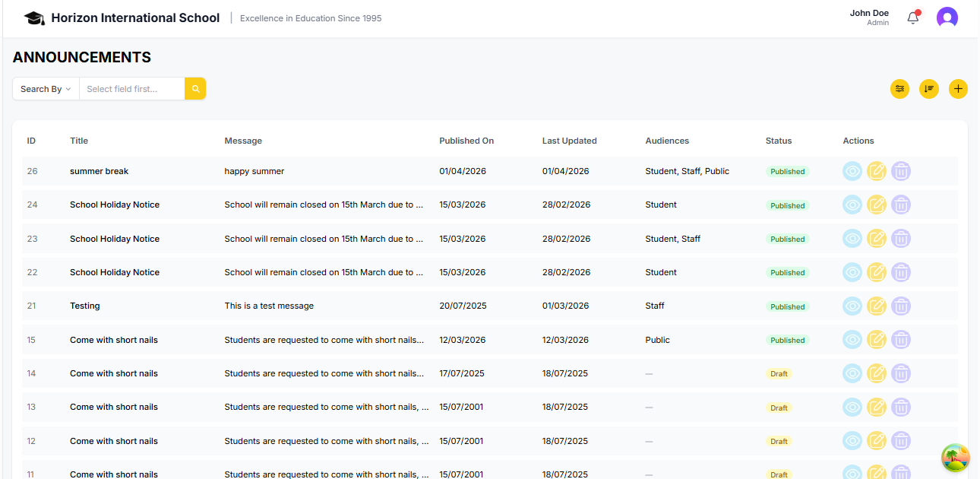
Task: Click the graduation cap school logo
Action: pyautogui.click(x=34, y=17)
